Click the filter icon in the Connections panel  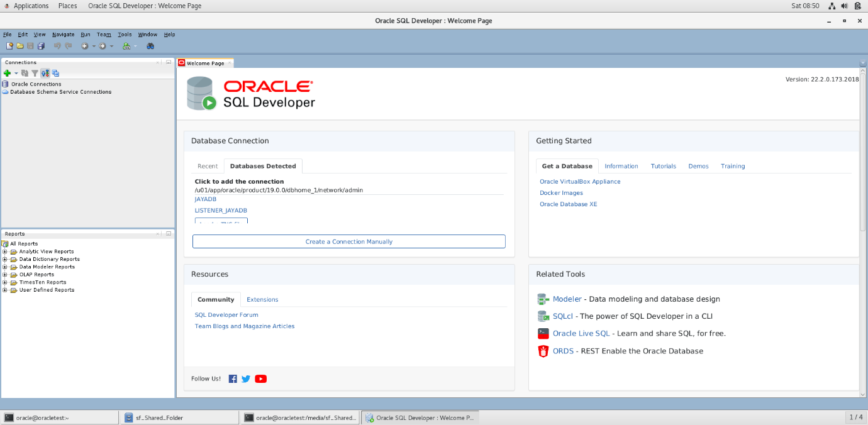click(35, 73)
